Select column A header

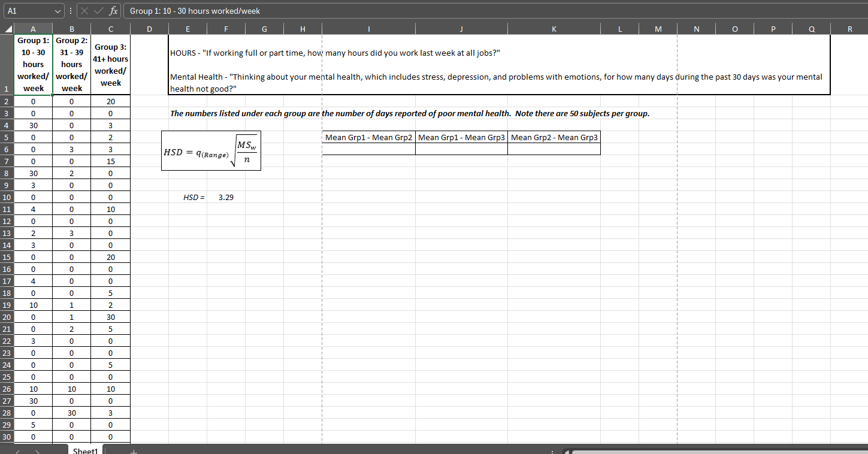[x=33, y=28]
